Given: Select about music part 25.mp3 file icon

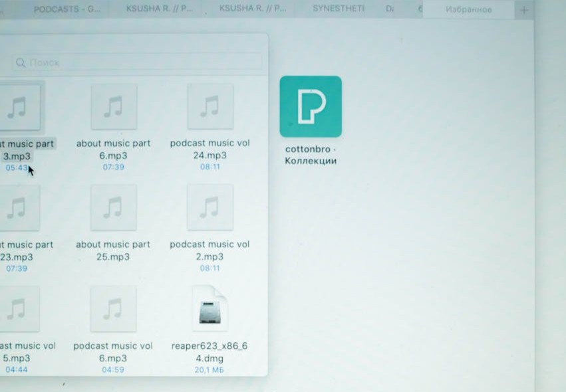Looking at the screenshot, I should coord(114,208).
